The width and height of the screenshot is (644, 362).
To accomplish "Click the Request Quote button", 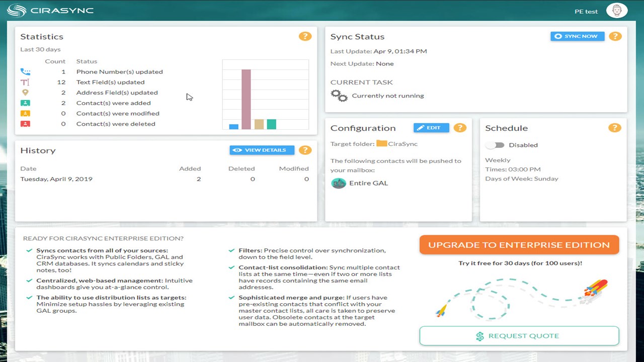I will tap(519, 336).
